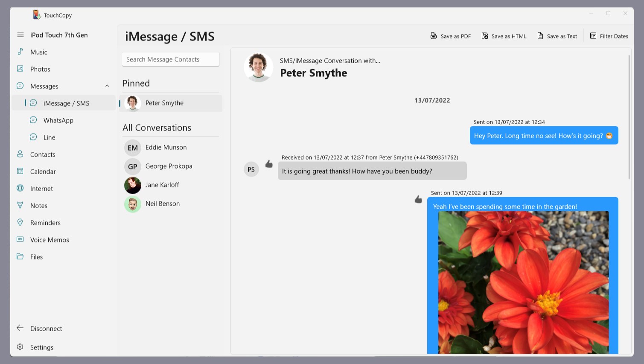Click the Voice Memos icon
This screenshot has height=364, width=644.
(x=20, y=239)
